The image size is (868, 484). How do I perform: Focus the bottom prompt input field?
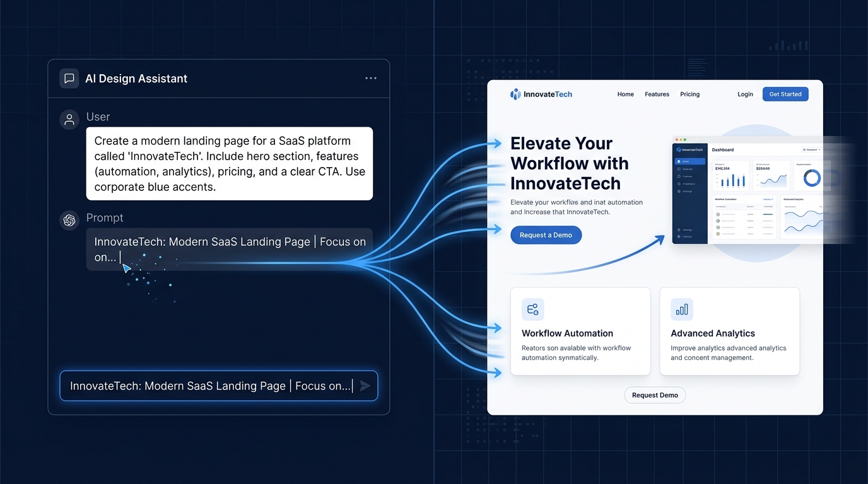pyautogui.click(x=211, y=386)
